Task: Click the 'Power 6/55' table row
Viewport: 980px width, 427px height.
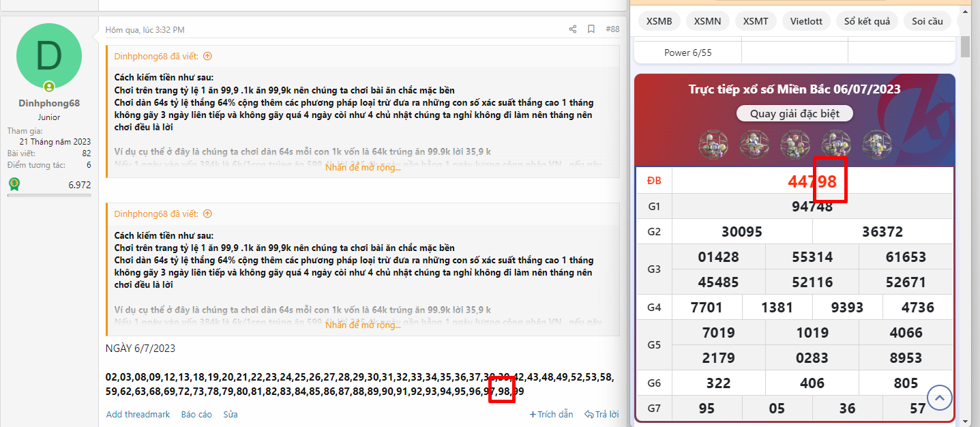Action: coord(795,53)
